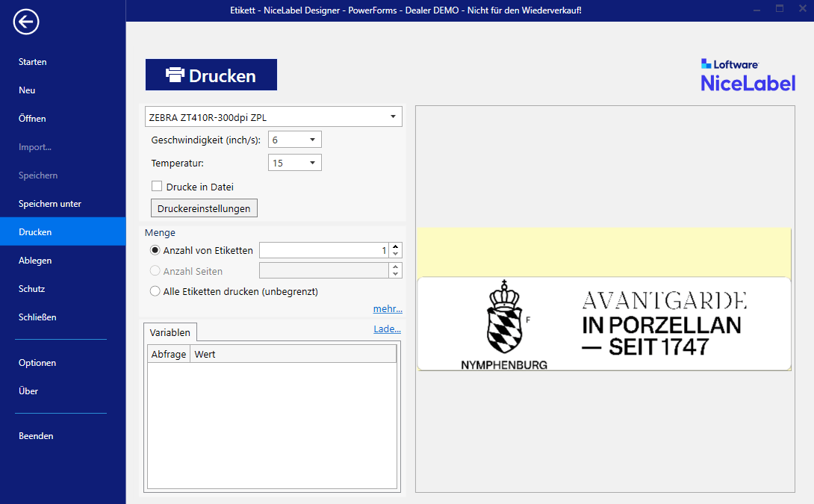Open the Schutz menu item
The width and height of the screenshot is (814, 504).
(x=31, y=289)
